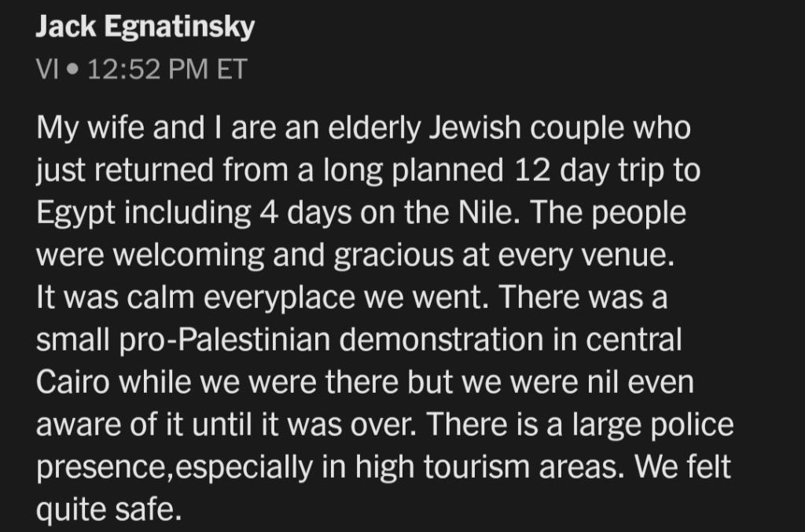Click the VI location label
Screen dimensions: 805x532
pos(48,70)
